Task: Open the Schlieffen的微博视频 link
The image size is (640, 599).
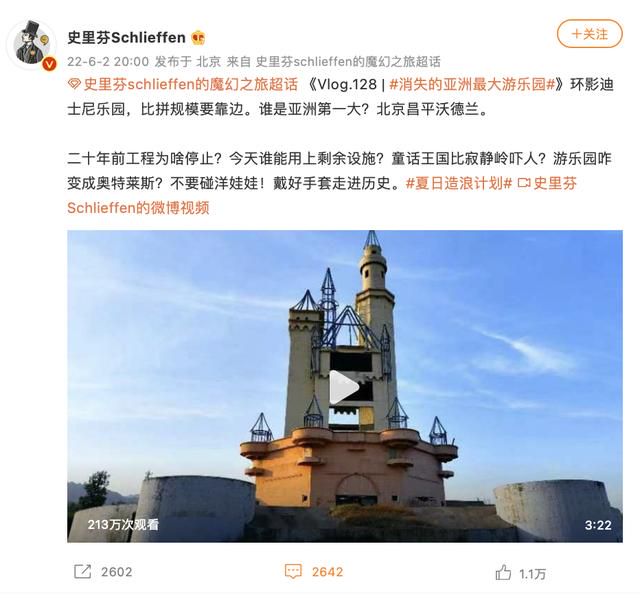Action: tap(138, 208)
